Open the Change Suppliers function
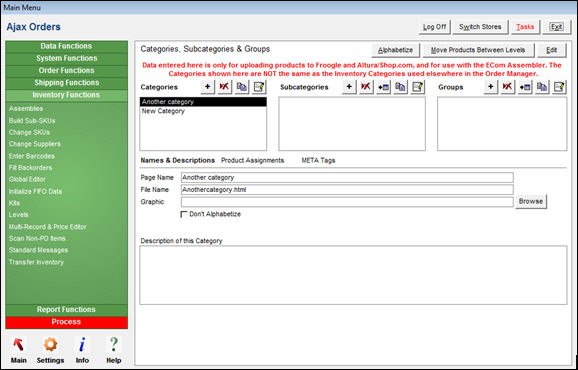Screen dimensions: 578x370 [35, 144]
